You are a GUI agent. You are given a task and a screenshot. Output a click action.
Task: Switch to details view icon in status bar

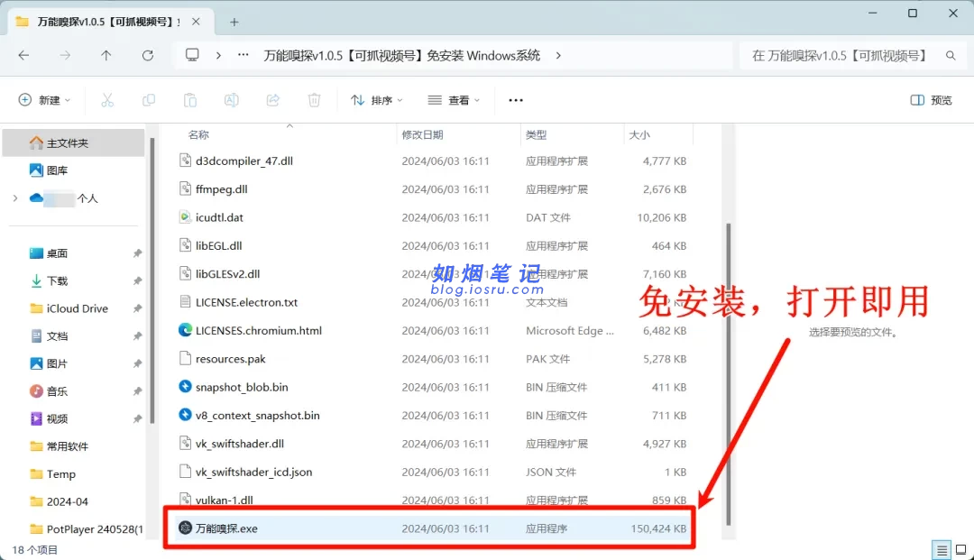click(x=942, y=550)
